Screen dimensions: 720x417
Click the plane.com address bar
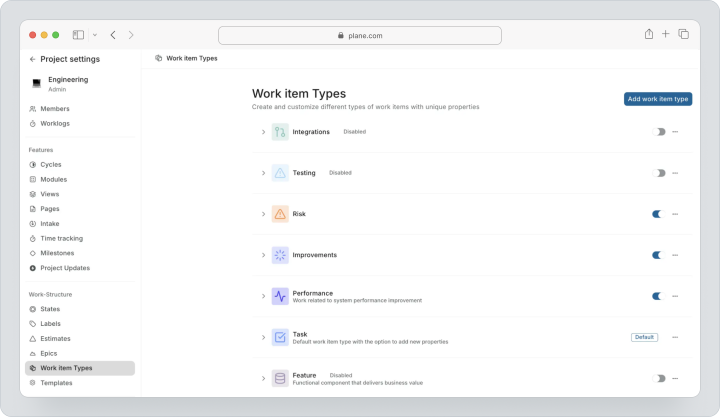point(360,35)
